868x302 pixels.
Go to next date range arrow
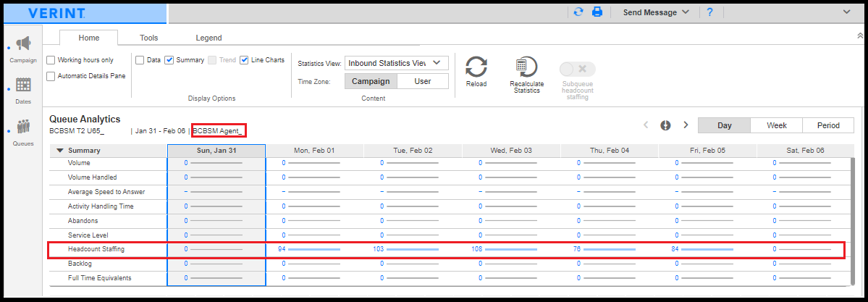686,125
